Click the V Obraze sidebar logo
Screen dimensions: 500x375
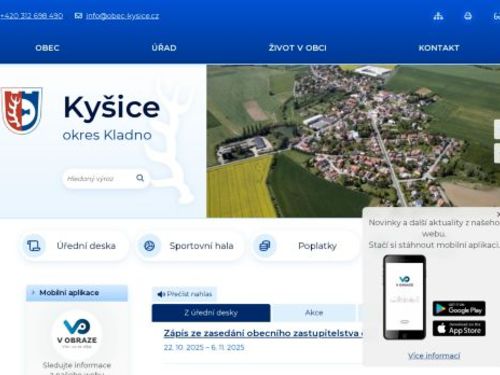click(77, 335)
